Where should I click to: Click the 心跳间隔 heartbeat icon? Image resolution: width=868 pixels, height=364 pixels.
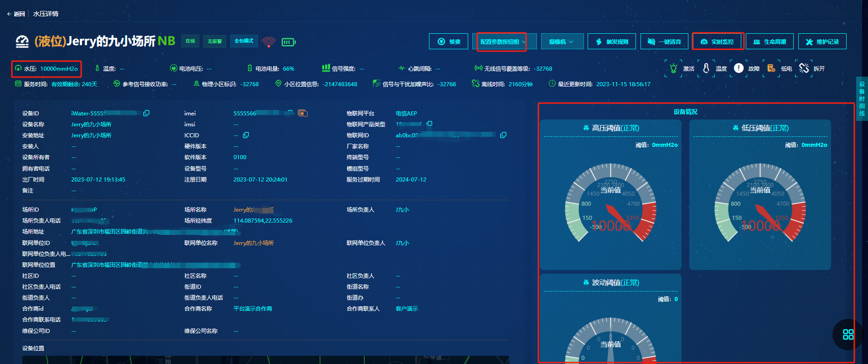(402, 68)
